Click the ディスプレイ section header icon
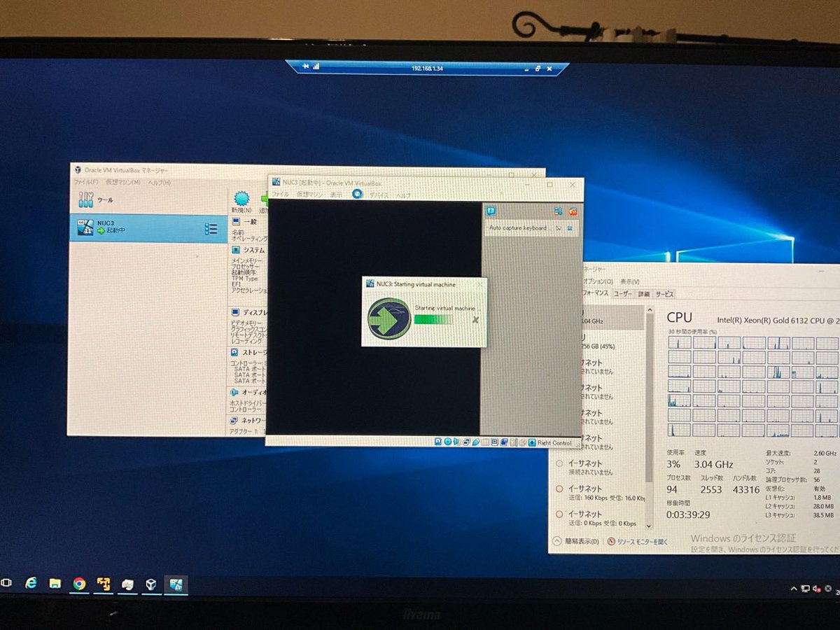This screenshot has width=840, height=630. coord(237,311)
